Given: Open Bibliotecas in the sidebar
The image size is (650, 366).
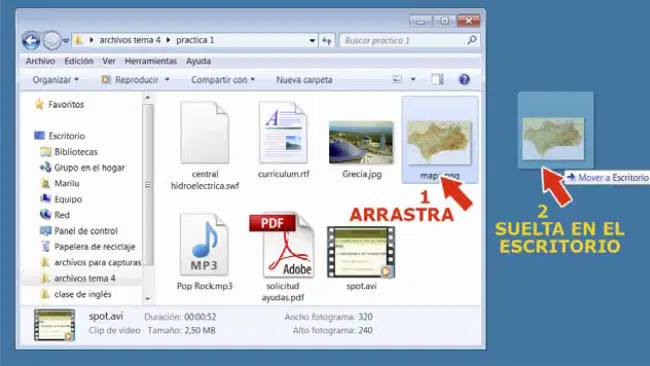Looking at the screenshot, I should click(x=69, y=152).
